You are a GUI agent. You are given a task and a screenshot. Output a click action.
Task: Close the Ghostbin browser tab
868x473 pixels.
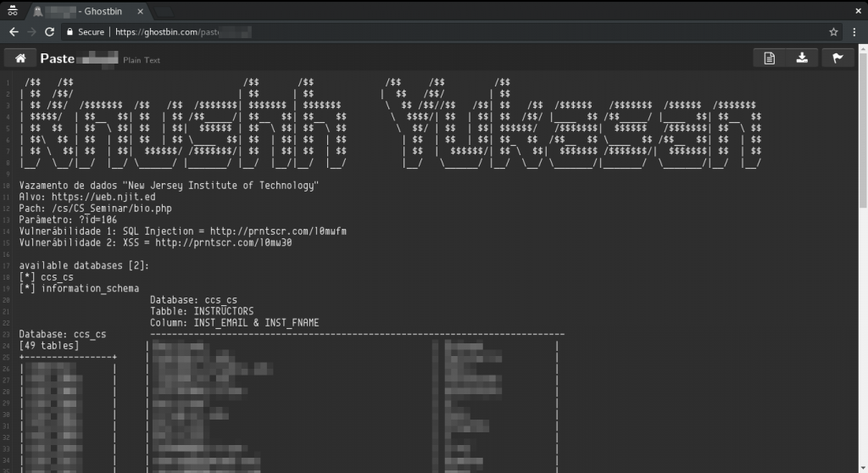[x=140, y=11]
